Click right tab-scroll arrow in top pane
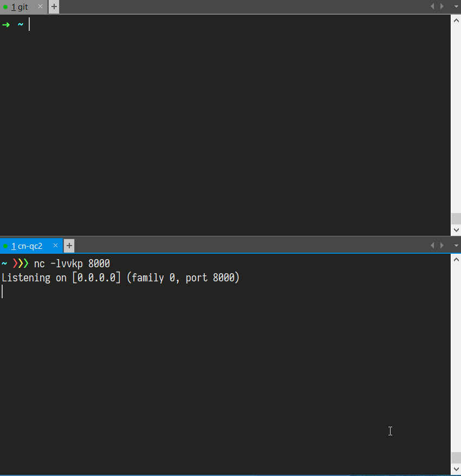Viewport: 461px width, 476px height. coord(442,7)
